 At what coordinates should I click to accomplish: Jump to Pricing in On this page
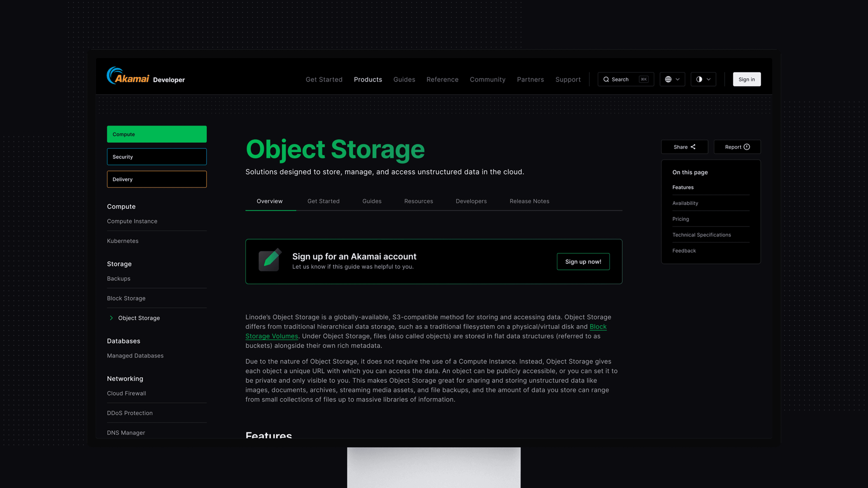[x=680, y=219]
